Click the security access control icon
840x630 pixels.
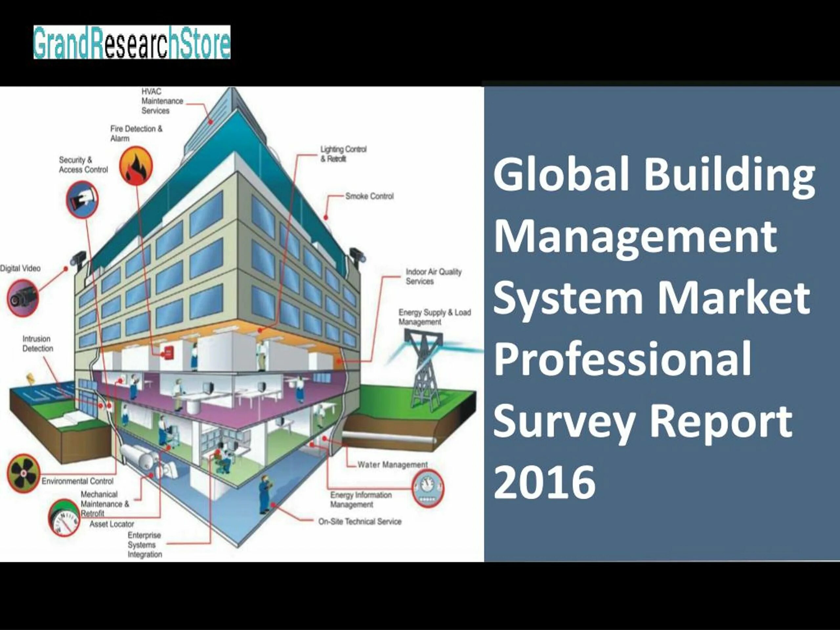coord(82,199)
